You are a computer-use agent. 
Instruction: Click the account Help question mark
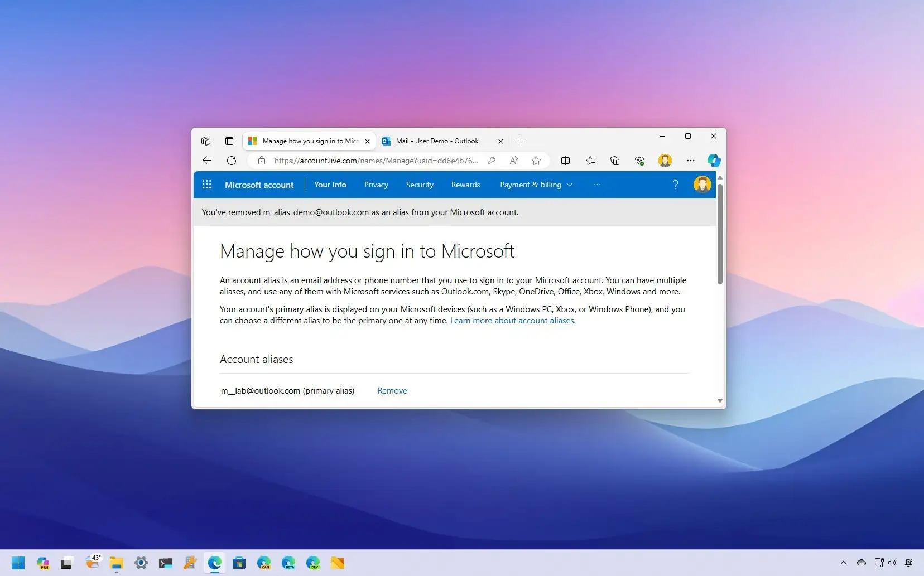tap(676, 185)
